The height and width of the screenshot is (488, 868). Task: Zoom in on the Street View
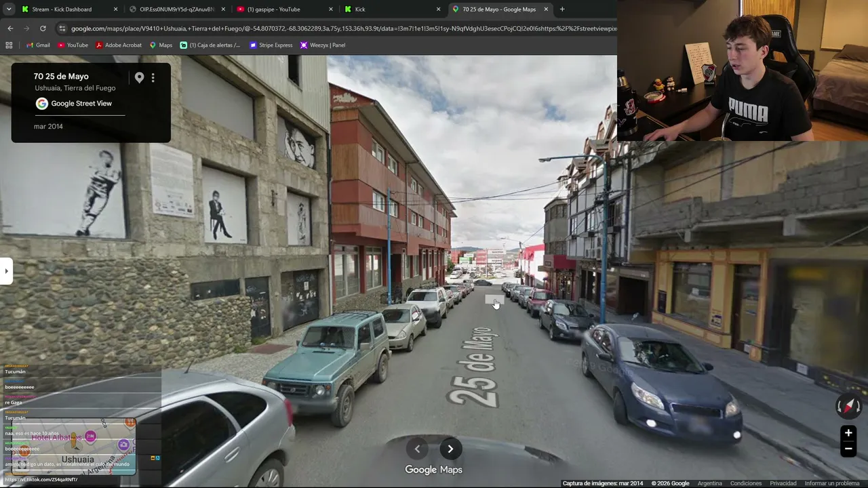click(848, 433)
